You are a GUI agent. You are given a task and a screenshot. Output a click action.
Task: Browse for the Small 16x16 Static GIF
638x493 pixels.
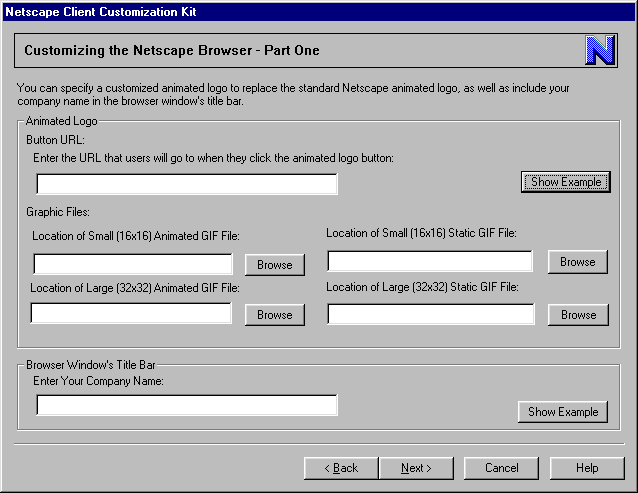click(577, 262)
